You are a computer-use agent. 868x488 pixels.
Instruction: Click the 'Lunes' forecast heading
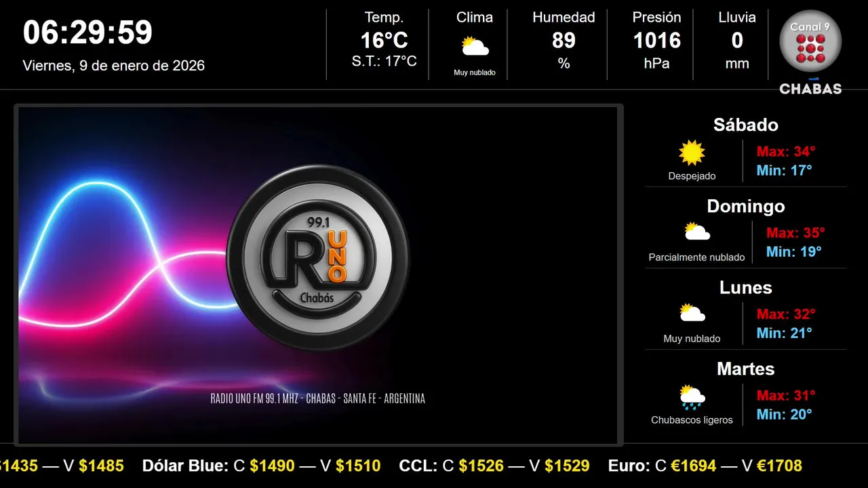click(x=746, y=287)
